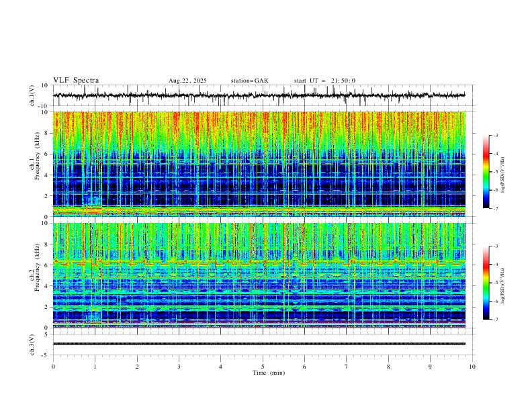Click the "-7" tick on upper color bar
Image resolution: width=532 pixels, height=411 pixels.
point(495,208)
